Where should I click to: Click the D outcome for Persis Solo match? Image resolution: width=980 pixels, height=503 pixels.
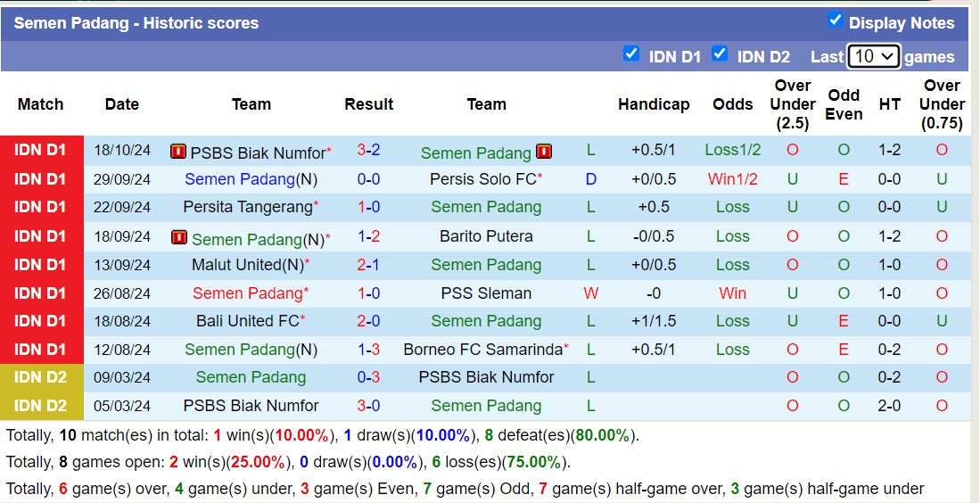(590, 180)
